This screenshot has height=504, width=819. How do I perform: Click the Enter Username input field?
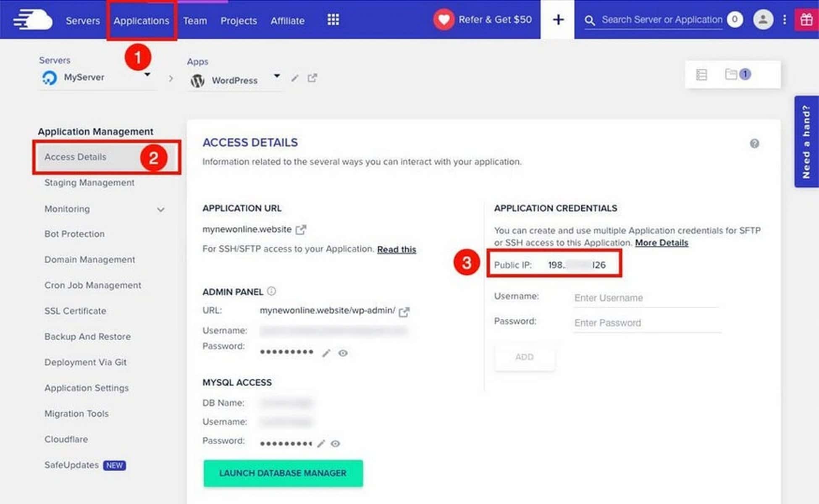click(x=646, y=298)
